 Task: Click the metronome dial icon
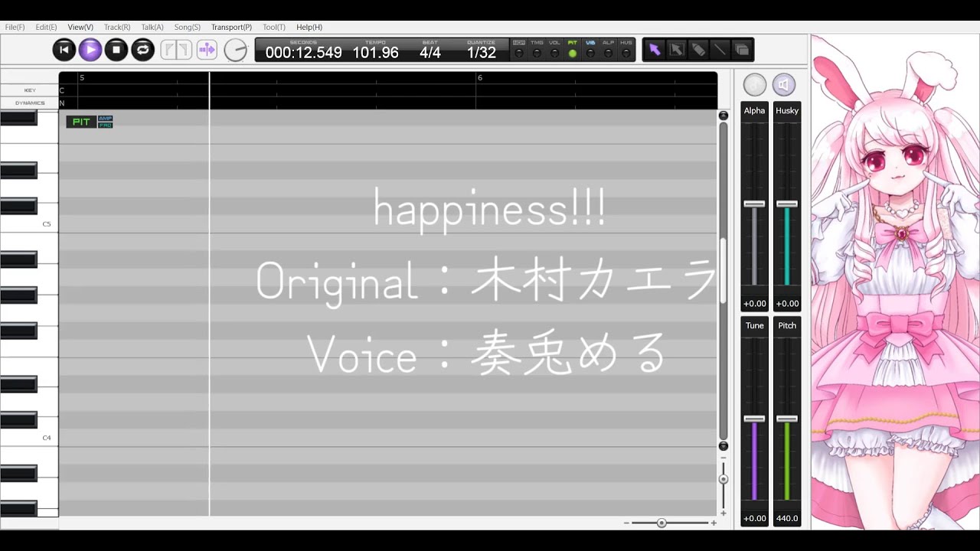click(x=236, y=50)
